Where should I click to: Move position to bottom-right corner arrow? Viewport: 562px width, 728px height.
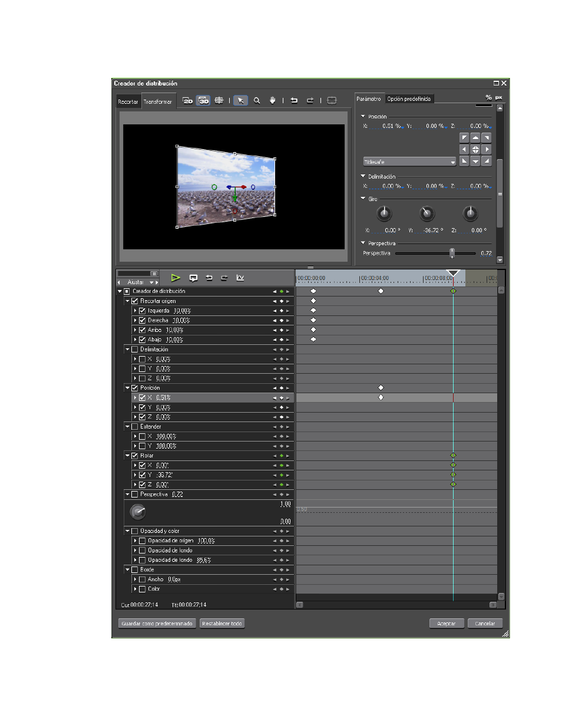coord(487,161)
